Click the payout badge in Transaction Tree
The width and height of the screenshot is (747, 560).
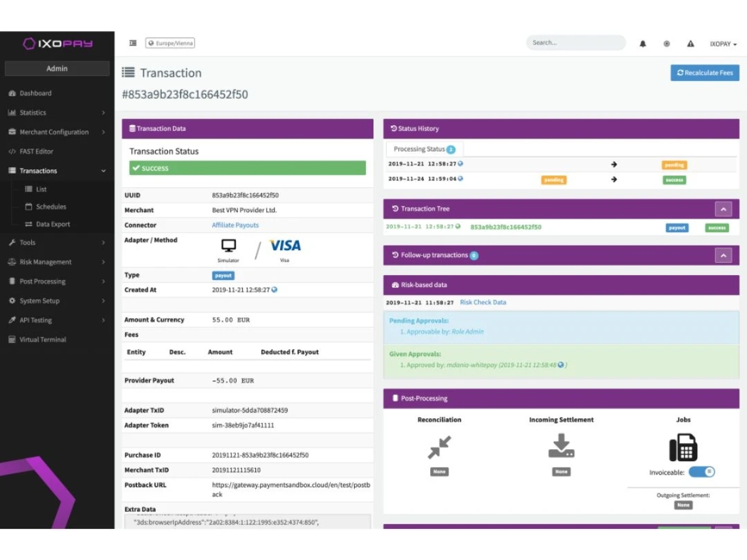[x=677, y=228]
